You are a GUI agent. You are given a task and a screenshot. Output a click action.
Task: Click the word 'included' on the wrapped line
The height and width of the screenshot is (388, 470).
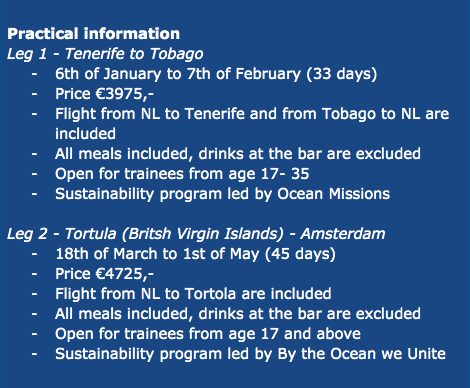86,134
